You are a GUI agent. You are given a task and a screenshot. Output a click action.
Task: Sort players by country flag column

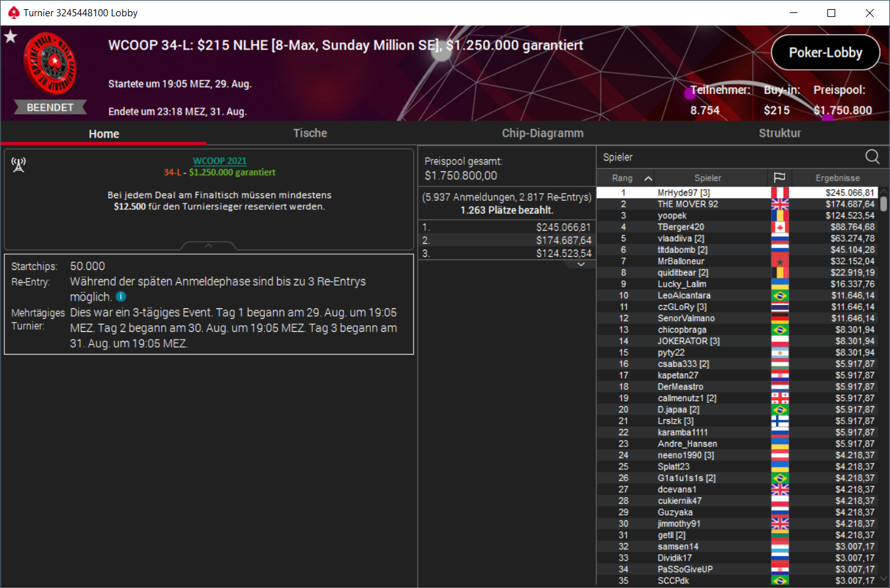point(779,178)
